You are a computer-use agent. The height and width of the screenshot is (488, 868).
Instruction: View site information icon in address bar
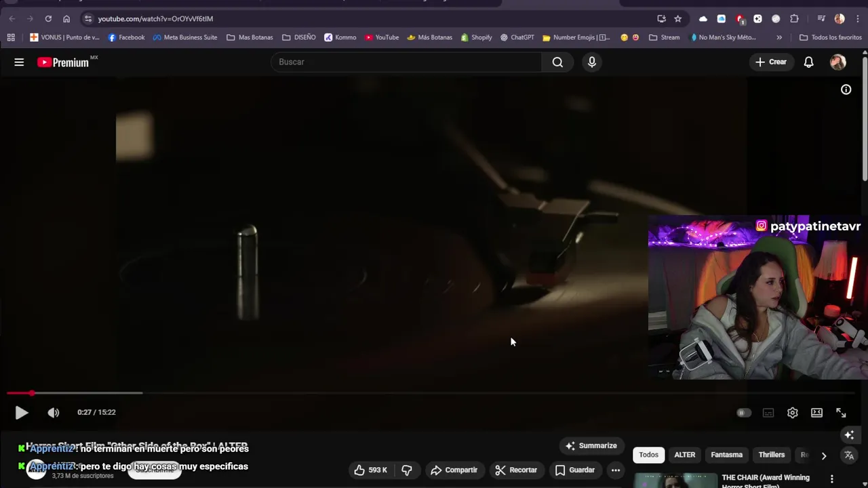pyautogui.click(x=88, y=19)
